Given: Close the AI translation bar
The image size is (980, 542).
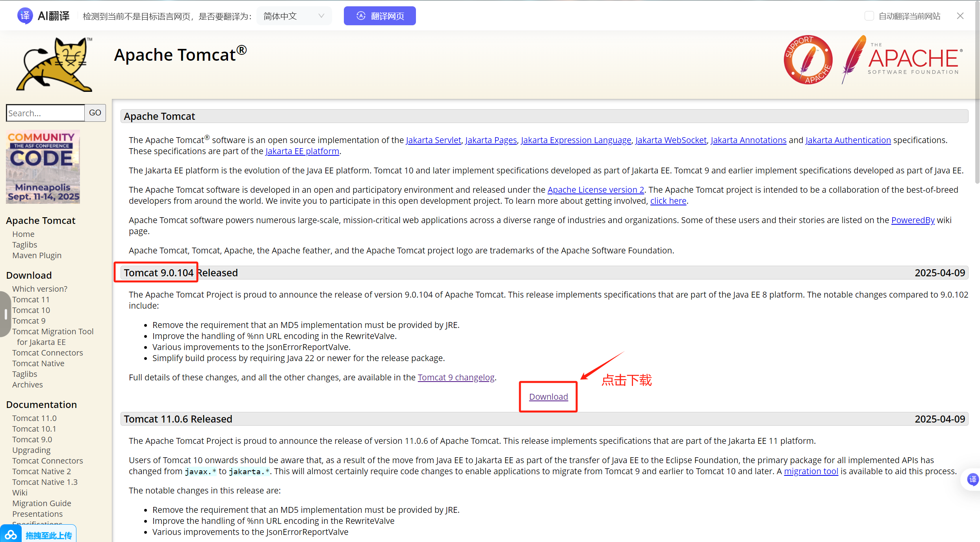Looking at the screenshot, I should coord(960,16).
